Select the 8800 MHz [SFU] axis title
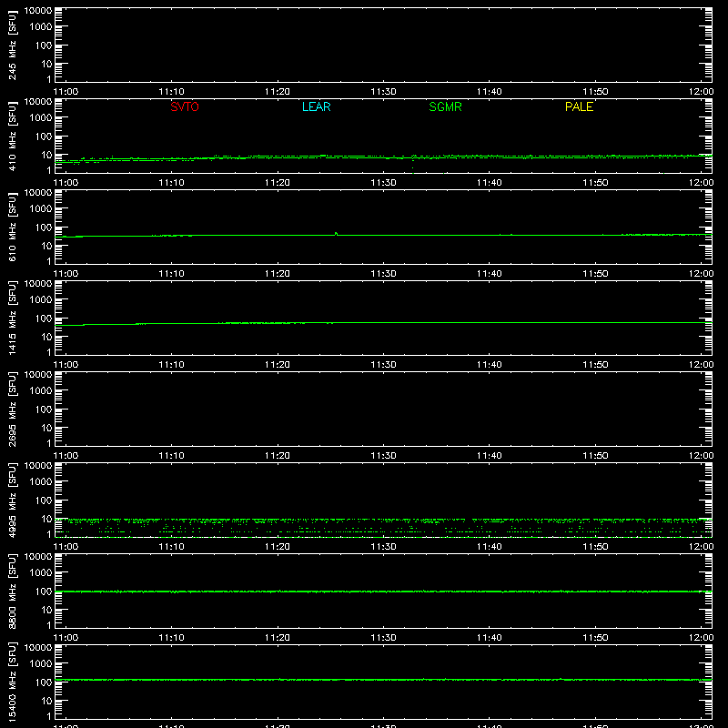Viewport: 728px width, 728px height. pos(13,591)
